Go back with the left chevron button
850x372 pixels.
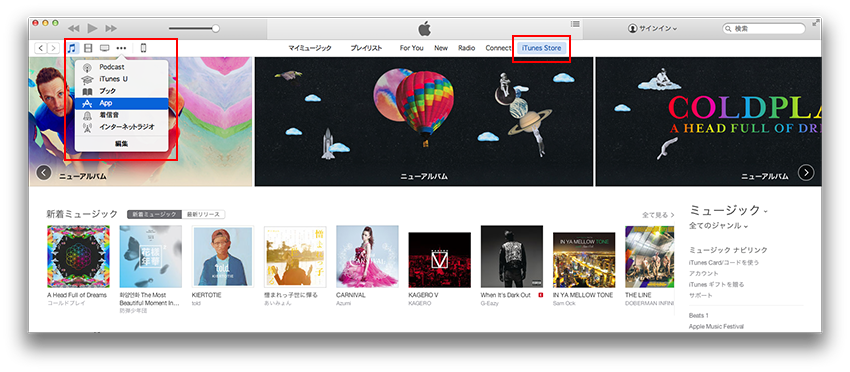[x=41, y=48]
